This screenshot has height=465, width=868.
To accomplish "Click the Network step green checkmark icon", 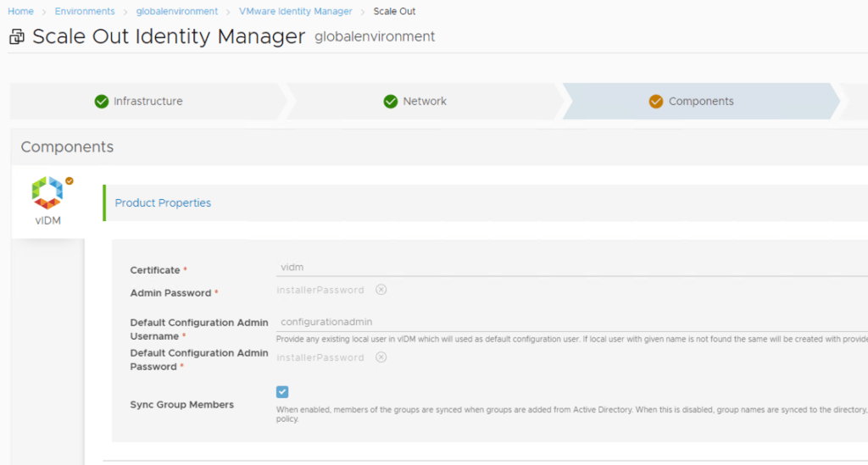I will [x=391, y=102].
